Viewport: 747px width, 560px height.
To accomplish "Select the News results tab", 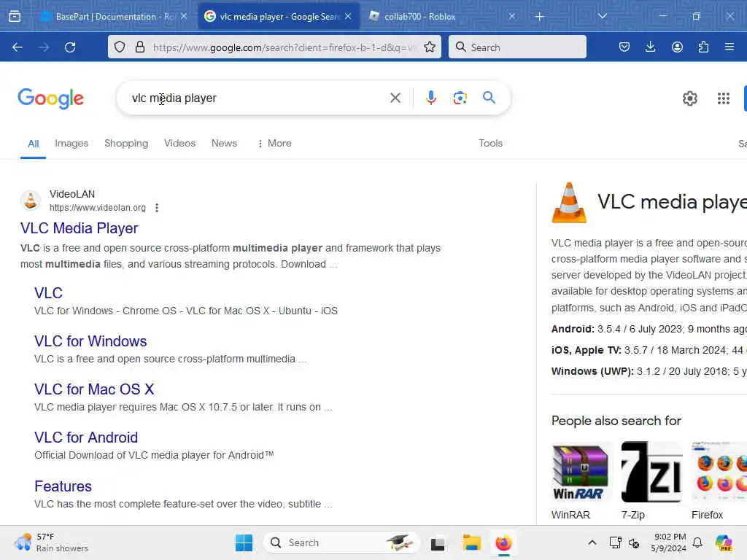I will 224,144.
